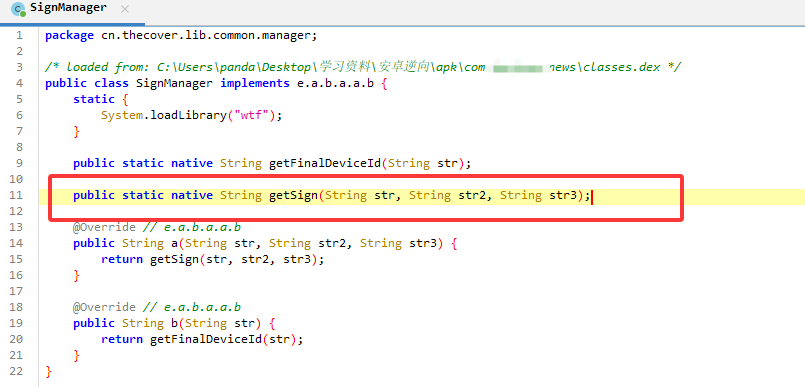Viewport: 805px width, 387px height.
Task: Click the class icon on SignManager tab
Action: (18, 9)
